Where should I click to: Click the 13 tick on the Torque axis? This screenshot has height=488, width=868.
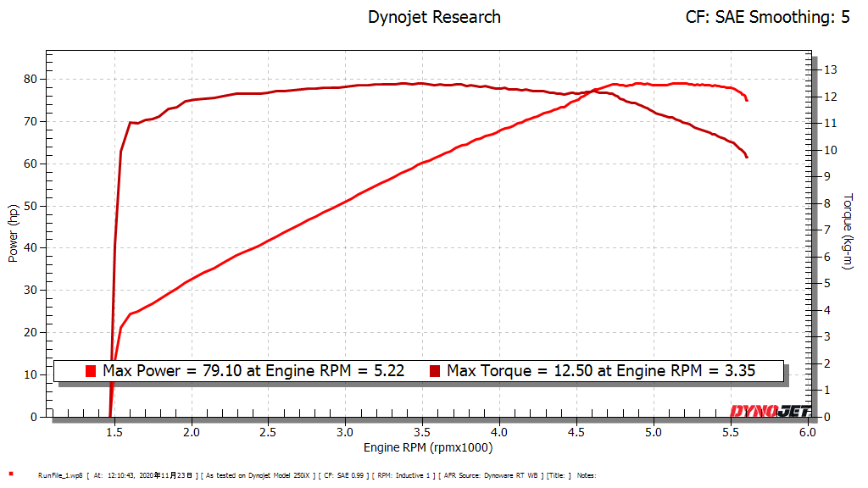coord(831,69)
